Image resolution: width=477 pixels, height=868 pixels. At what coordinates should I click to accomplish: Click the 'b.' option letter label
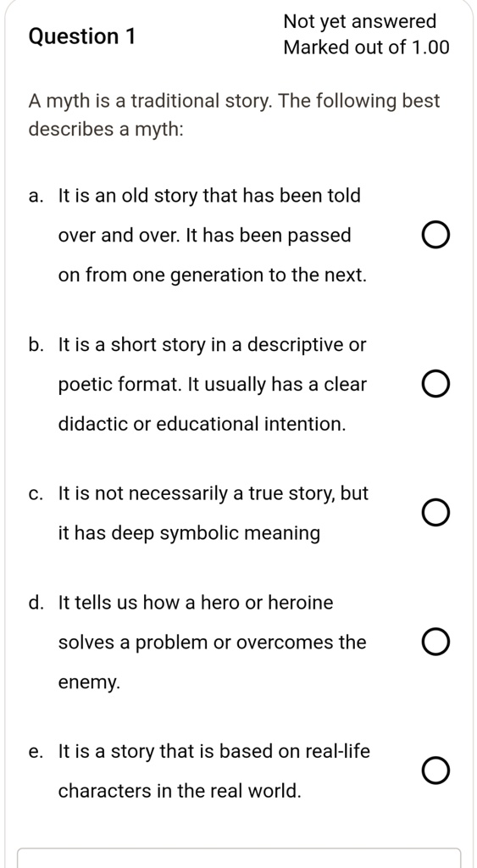pyautogui.click(x=36, y=344)
